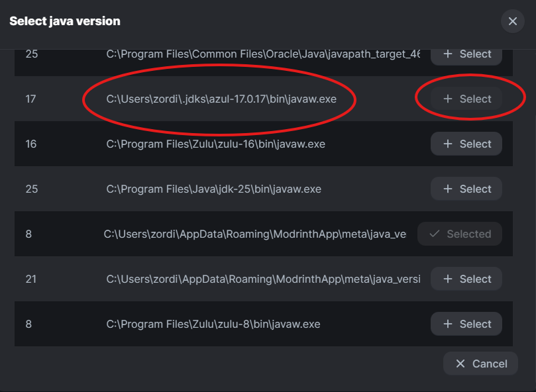Click the jdk-25 javaw.exe path text
The height and width of the screenshot is (392, 536).
click(213, 189)
